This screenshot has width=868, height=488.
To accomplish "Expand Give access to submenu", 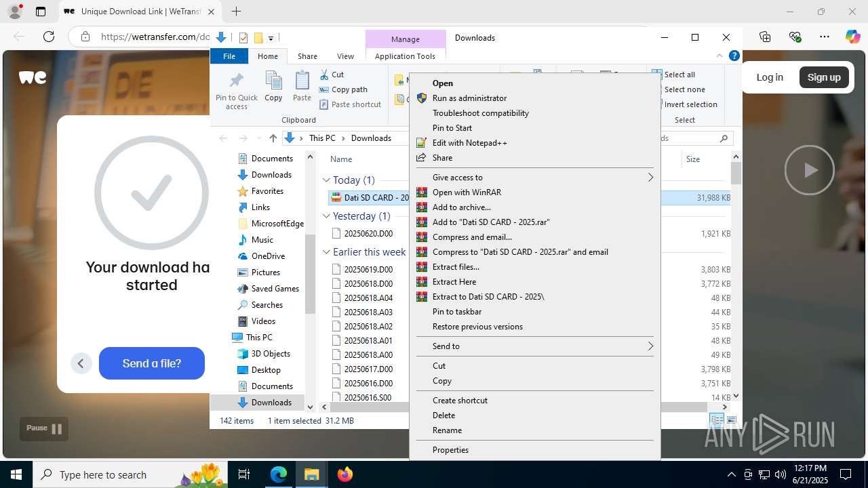I will click(534, 177).
